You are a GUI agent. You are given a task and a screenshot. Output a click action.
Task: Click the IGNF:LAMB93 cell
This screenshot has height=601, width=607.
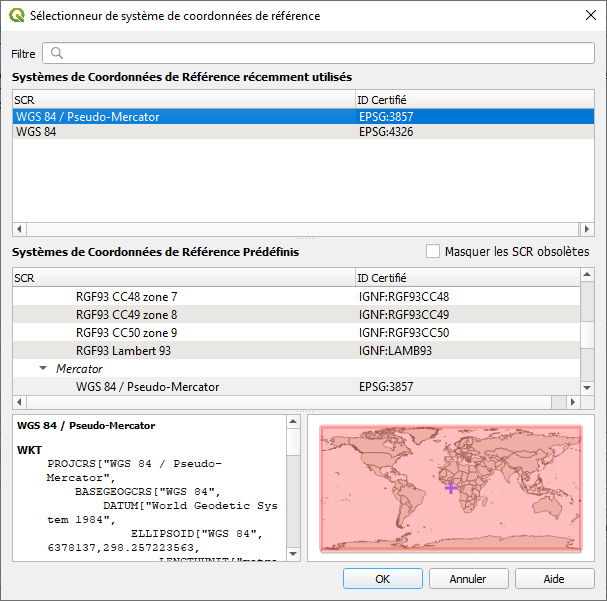click(x=395, y=351)
